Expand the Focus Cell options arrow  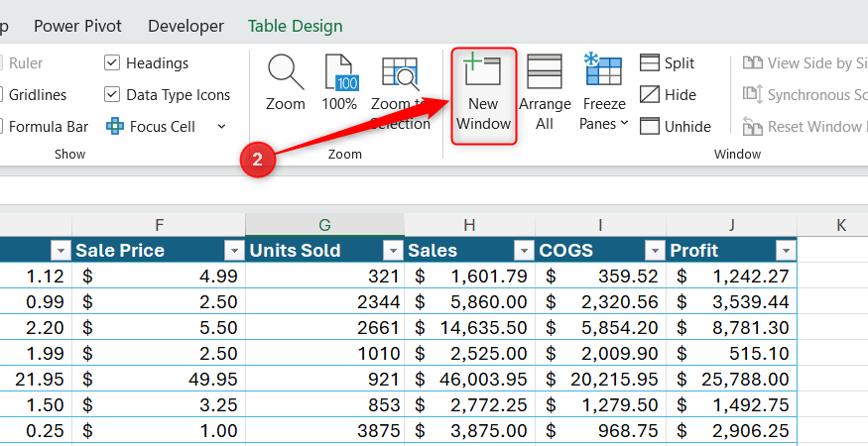(x=221, y=126)
